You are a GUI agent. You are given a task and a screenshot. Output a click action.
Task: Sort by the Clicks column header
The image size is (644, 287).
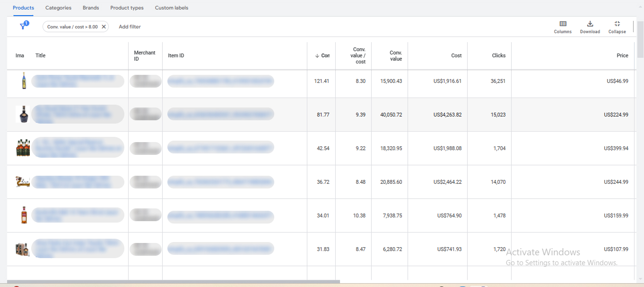(498, 56)
